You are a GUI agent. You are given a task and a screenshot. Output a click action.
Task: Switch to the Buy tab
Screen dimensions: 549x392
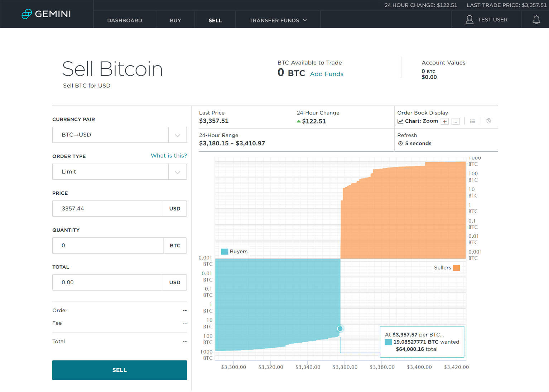coord(175,20)
